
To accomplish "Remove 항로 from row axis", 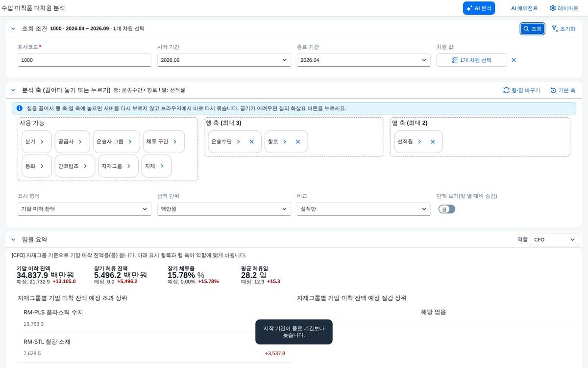I will coord(298,141).
